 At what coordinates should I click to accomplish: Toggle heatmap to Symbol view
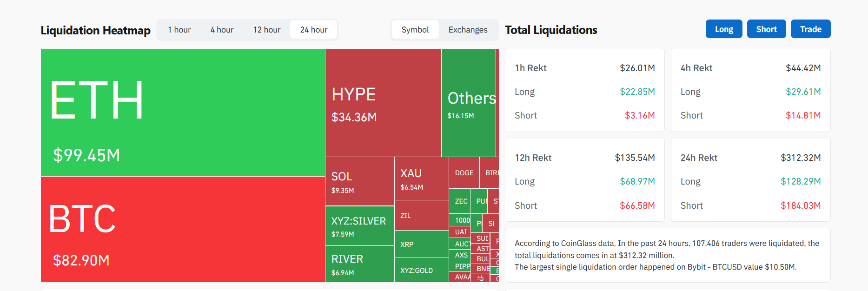coord(415,30)
